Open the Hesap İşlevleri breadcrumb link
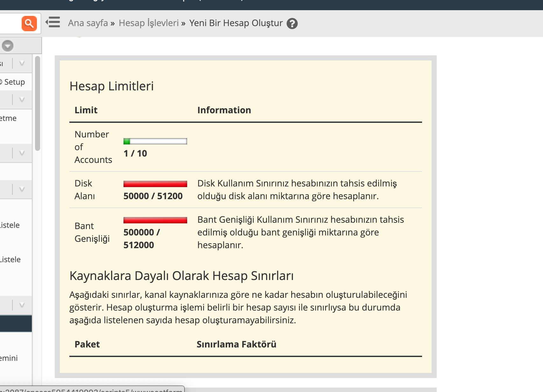543x392 pixels. click(x=149, y=23)
